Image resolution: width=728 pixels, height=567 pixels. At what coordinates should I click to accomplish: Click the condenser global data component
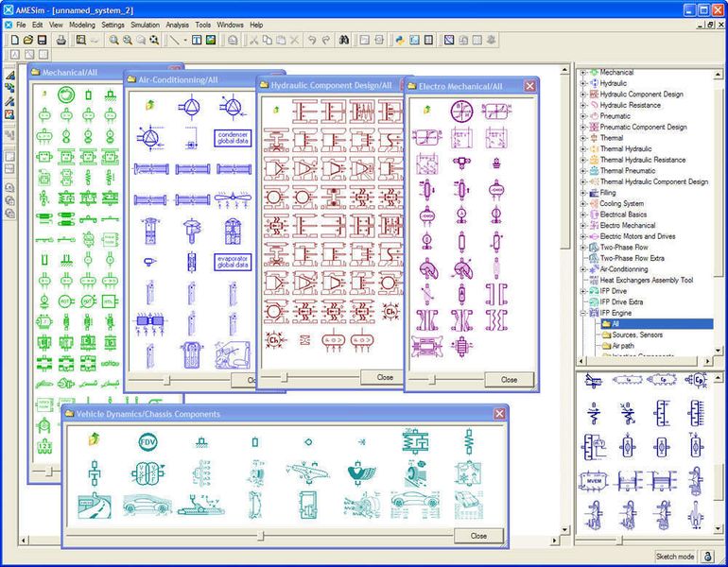(233, 138)
